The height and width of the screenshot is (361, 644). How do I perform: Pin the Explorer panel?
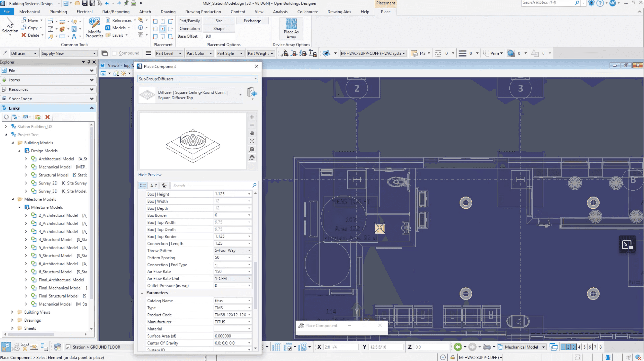coord(88,62)
